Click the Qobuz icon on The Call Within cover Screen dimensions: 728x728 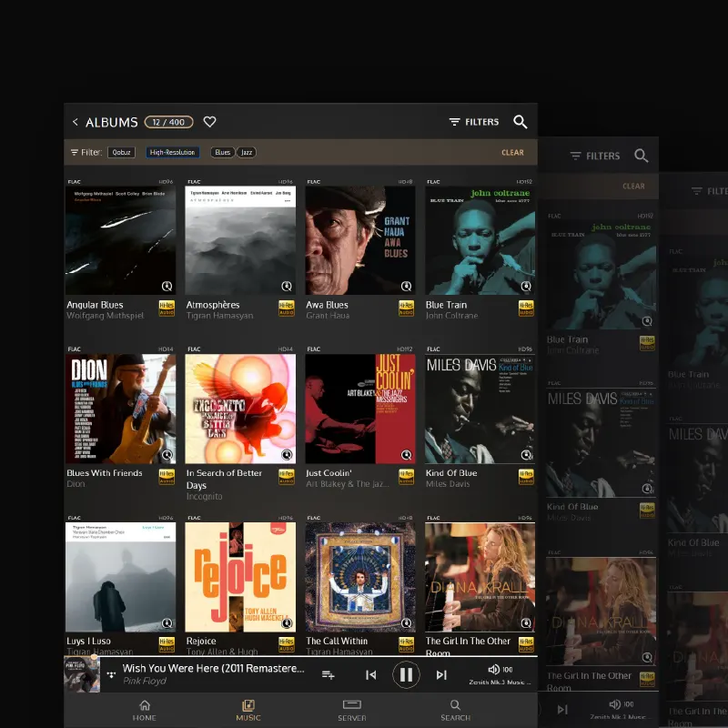tap(406, 622)
